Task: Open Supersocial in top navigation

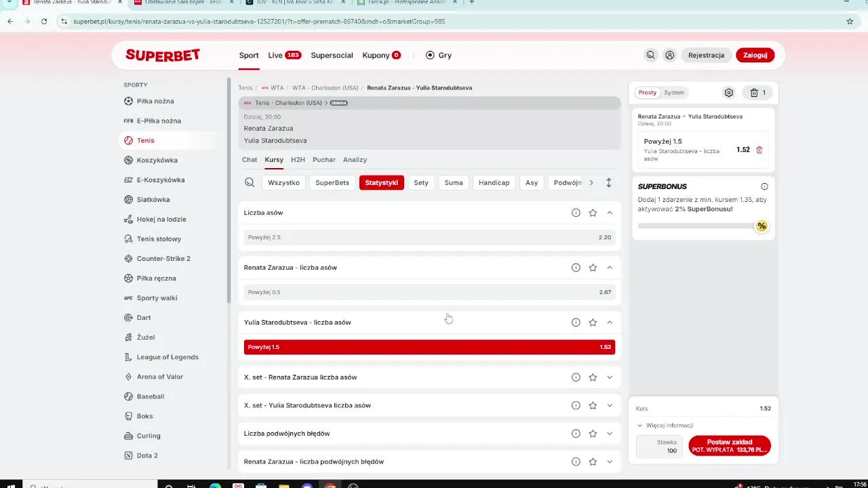Action: [x=332, y=55]
